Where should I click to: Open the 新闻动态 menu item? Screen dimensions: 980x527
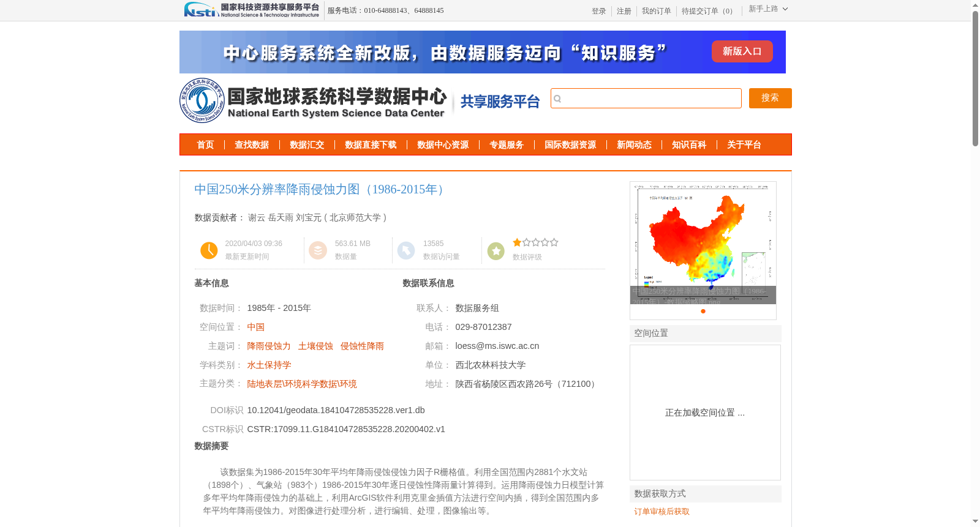[634, 145]
